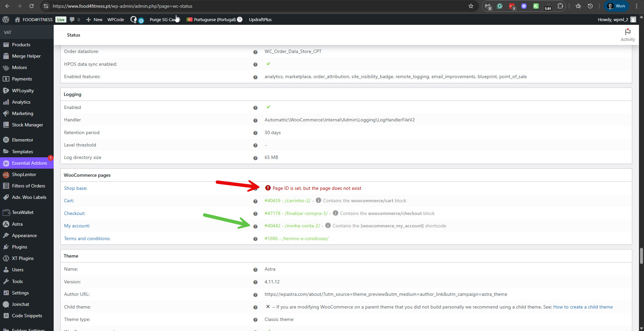Screen dimensions: 644x331
Task: Click the comments bubble icon in admin bar
Action: point(72,19)
